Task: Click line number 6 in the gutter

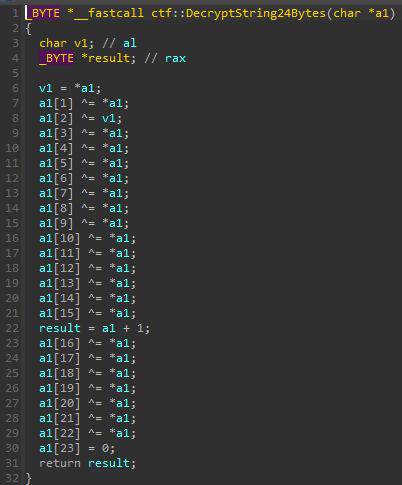Action: (15, 88)
